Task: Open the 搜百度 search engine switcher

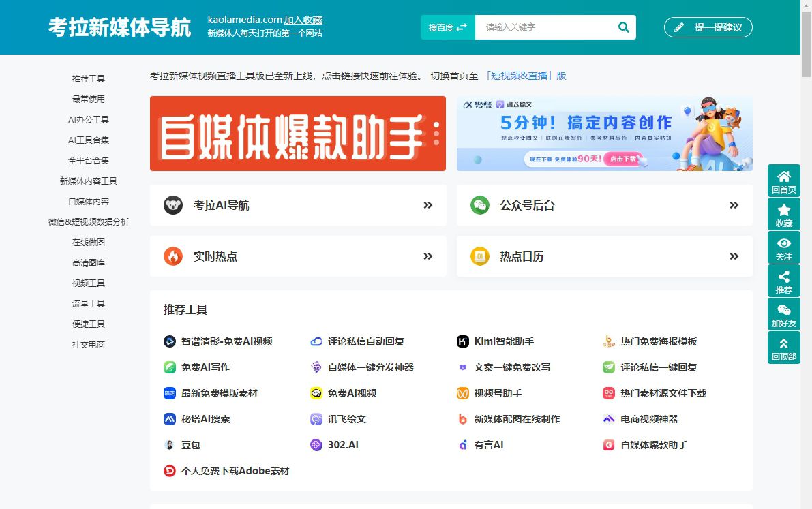Action: pyautogui.click(x=447, y=27)
